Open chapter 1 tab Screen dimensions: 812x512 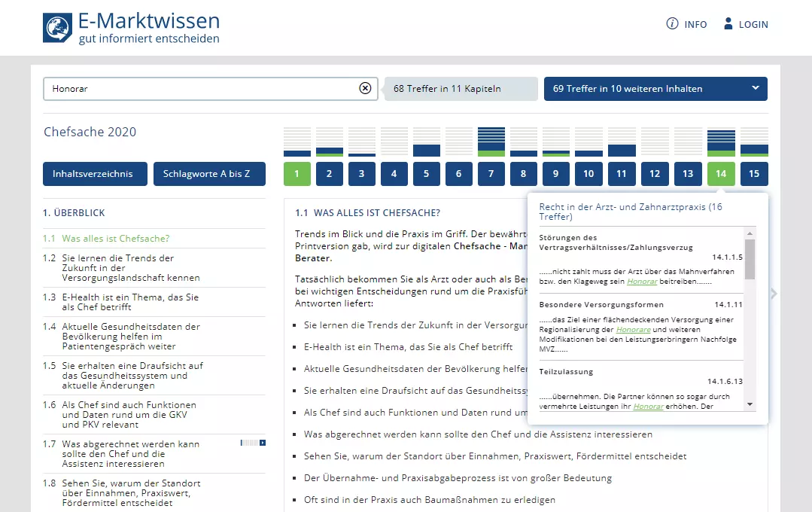pyautogui.click(x=297, y=174)
